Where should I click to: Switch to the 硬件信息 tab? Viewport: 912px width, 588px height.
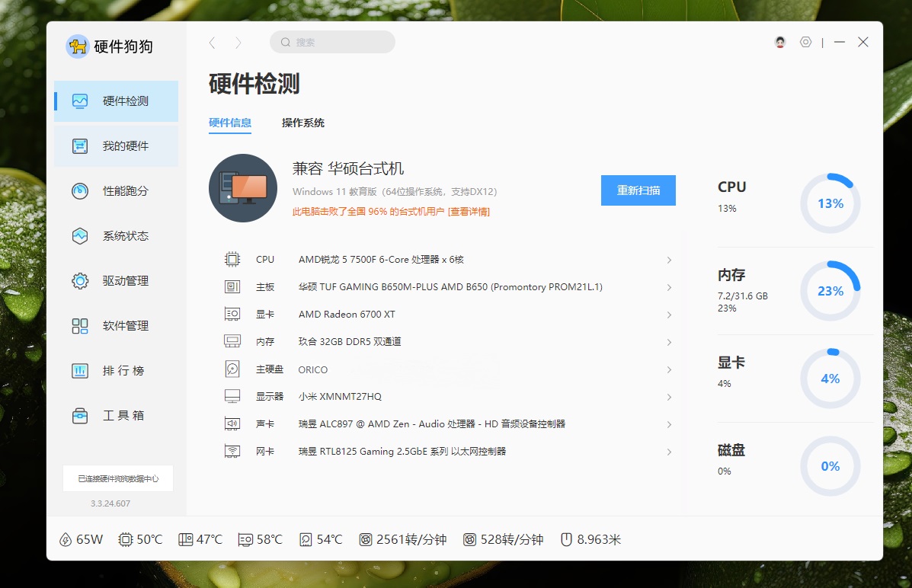pos(230,123)
